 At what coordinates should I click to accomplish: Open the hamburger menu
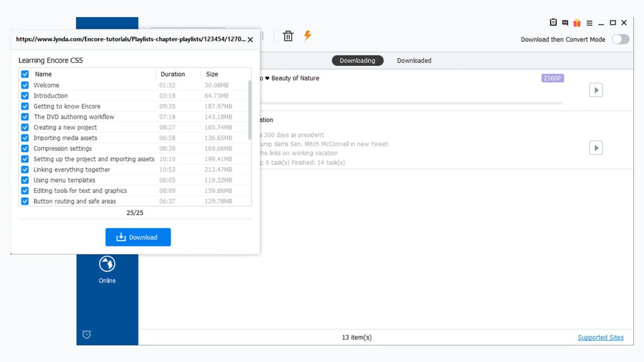590,23
